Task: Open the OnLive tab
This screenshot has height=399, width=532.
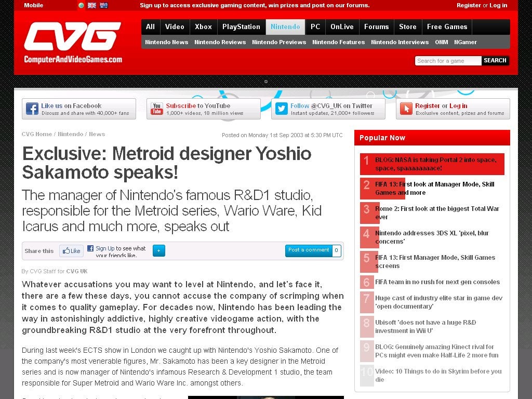Action: 342,27
